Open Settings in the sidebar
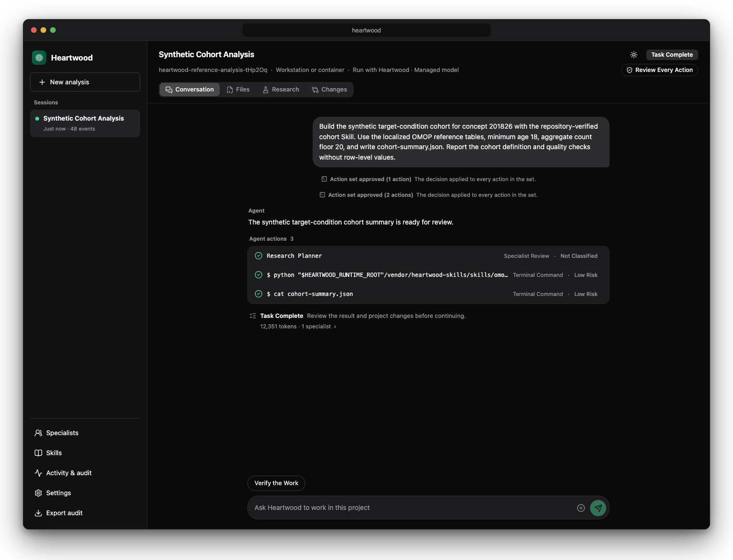The width and height of the screenshot is (733, 560). tap(85, 493)
